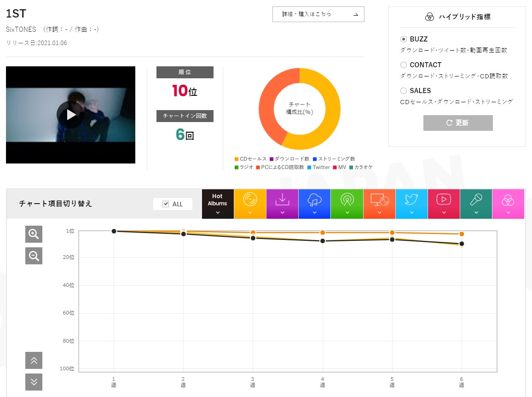Viewport: 532px width, 397px height.
Task: Toggle the ALL checkbox
Action: 166,204
